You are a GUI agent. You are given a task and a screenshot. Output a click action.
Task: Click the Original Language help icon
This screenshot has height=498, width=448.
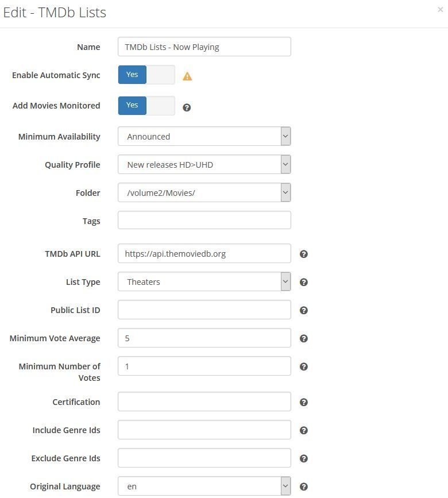(x=304, y=487)
